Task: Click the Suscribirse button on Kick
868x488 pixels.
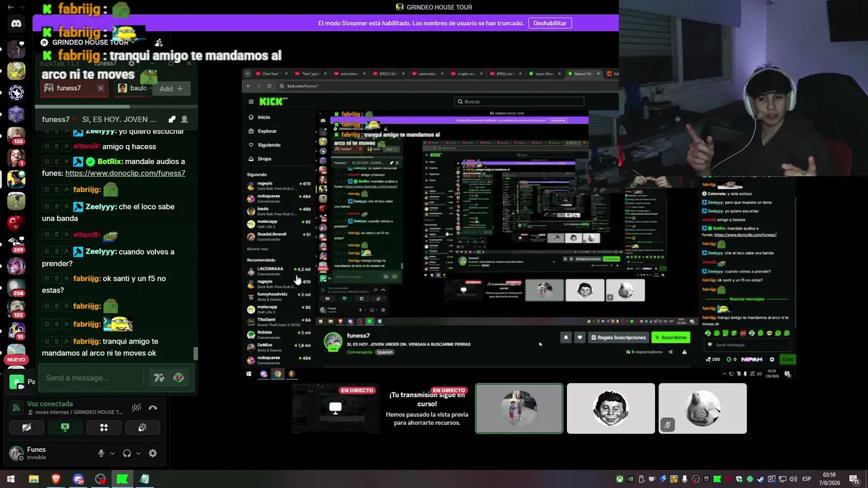Action: [670, 338]
